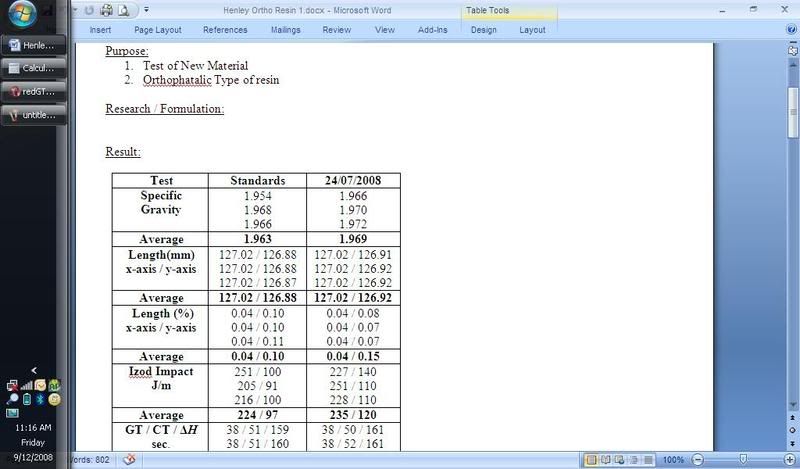Screen dimensions: 800x469
Task: Click the Print icon in Quick Access Toolbar
Action: (107, 11)
